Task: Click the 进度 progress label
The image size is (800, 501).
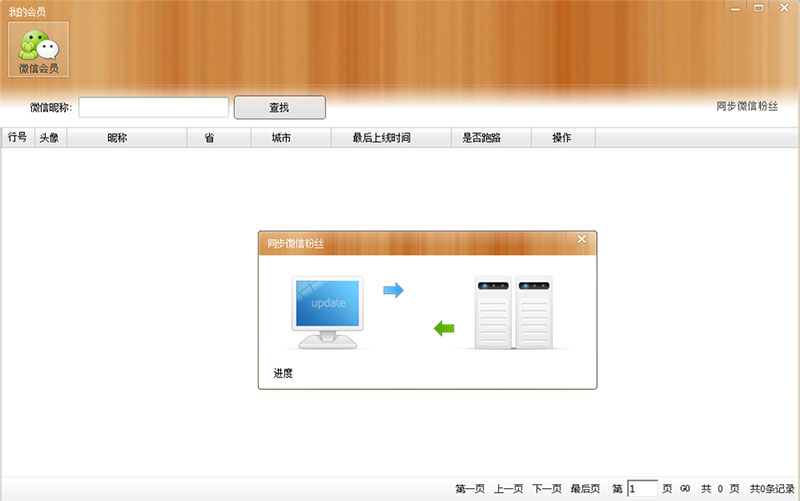Action: (x=283, y=373)
